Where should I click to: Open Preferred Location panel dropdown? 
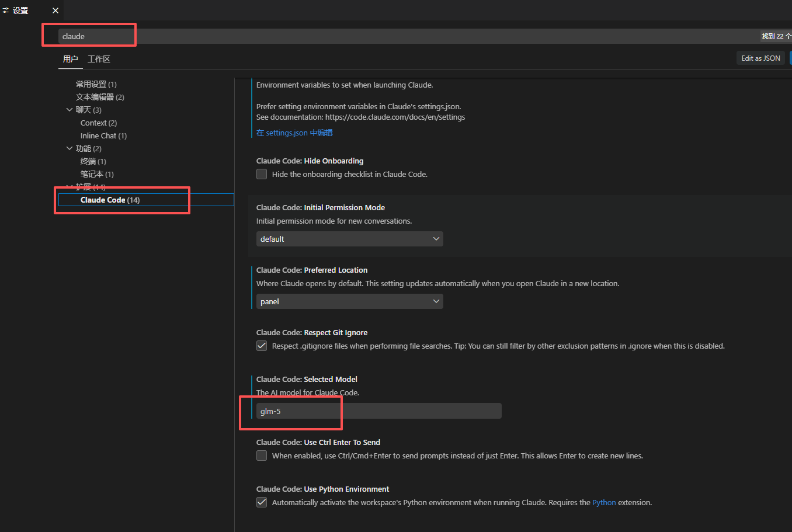(x=349, y=301)
